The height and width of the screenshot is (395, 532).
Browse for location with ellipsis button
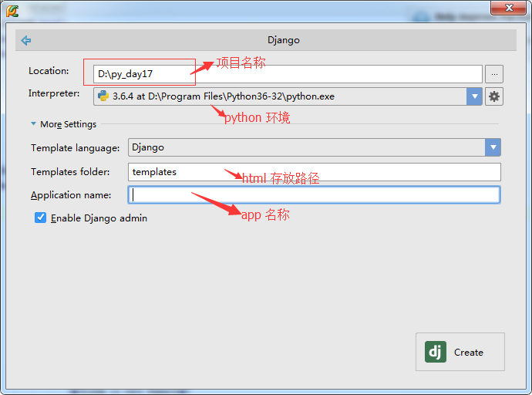[x=494, y=74]
